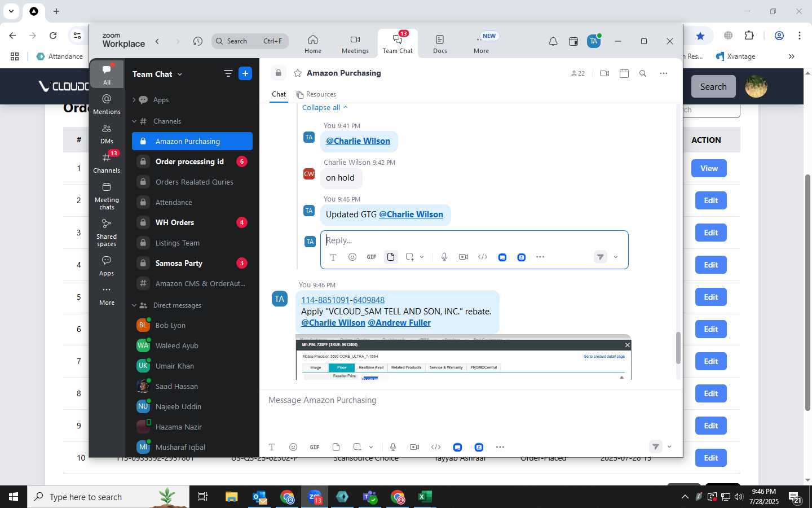Open the calendar icon beside the notifications bell
The height and width of the screenshot is (508, 812).
coord(573,41)
